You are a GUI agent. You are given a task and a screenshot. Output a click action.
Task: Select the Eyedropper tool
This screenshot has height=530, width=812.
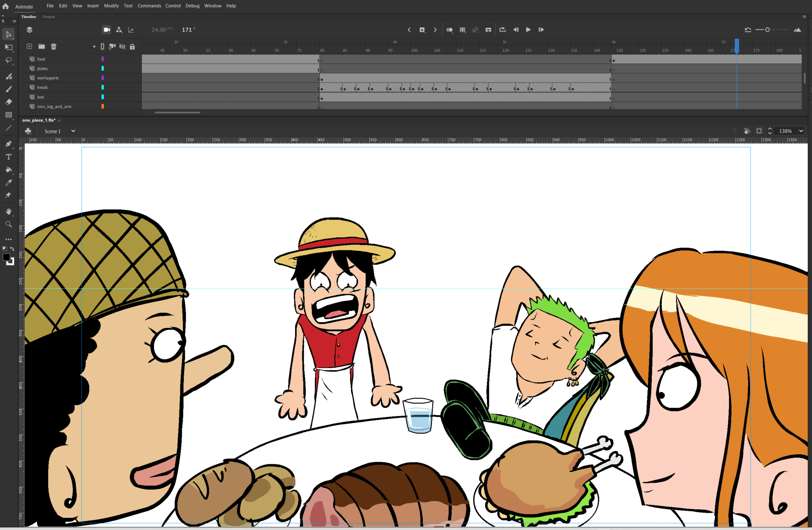[x=8, y=182]
